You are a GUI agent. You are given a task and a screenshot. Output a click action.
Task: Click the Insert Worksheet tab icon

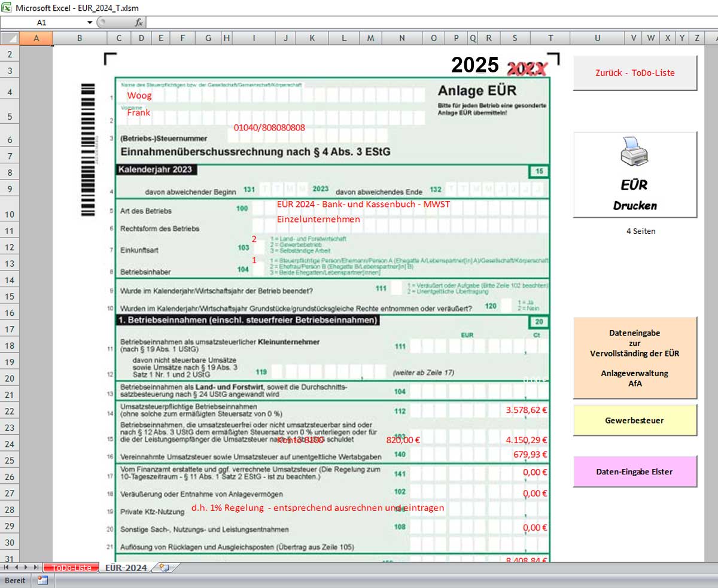pos(165,567)
